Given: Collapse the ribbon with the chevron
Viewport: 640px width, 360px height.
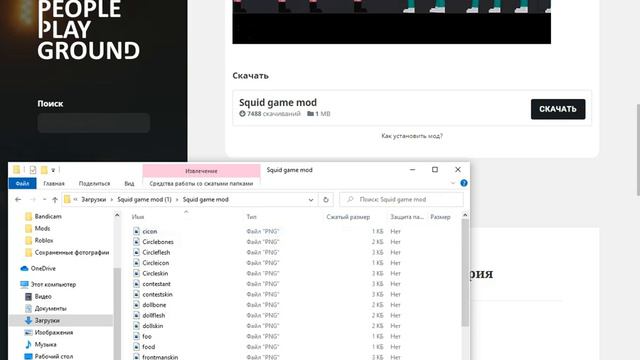Looking at the screenshot, I should pyautogui.click(x=453, y=183).
